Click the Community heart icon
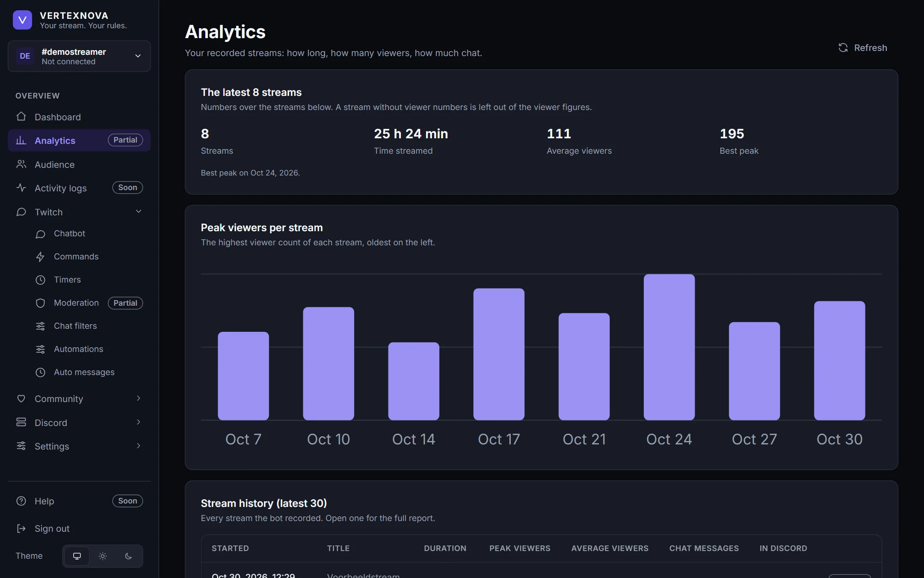This screenshot has height=578, width=924. [21, 399]
